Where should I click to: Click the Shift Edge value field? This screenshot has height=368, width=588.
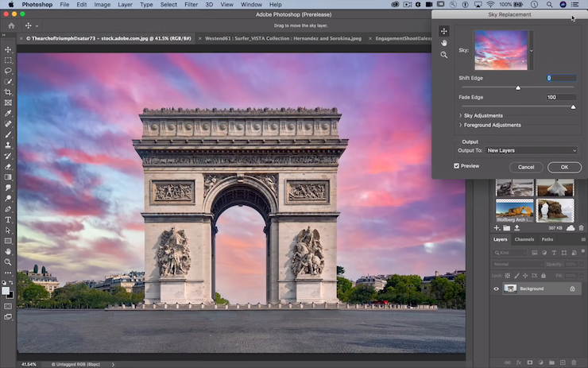pos(562,78)
